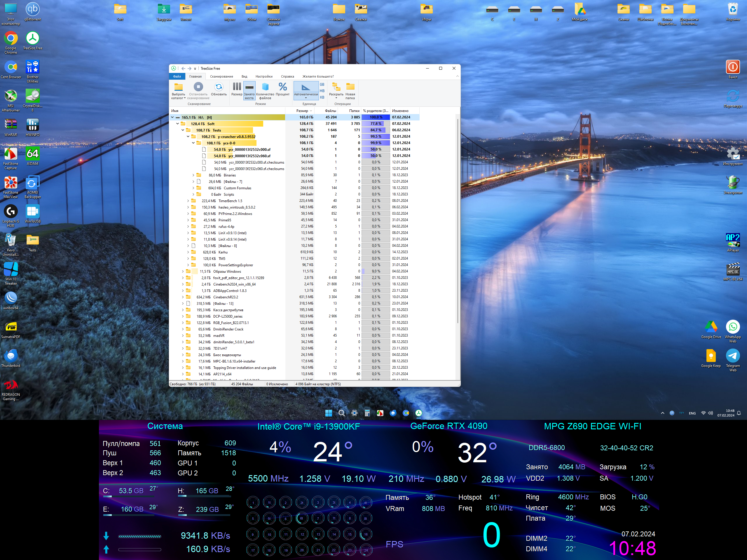
Task: Toggle the MB unit option
Action: (x=322, y=91)
